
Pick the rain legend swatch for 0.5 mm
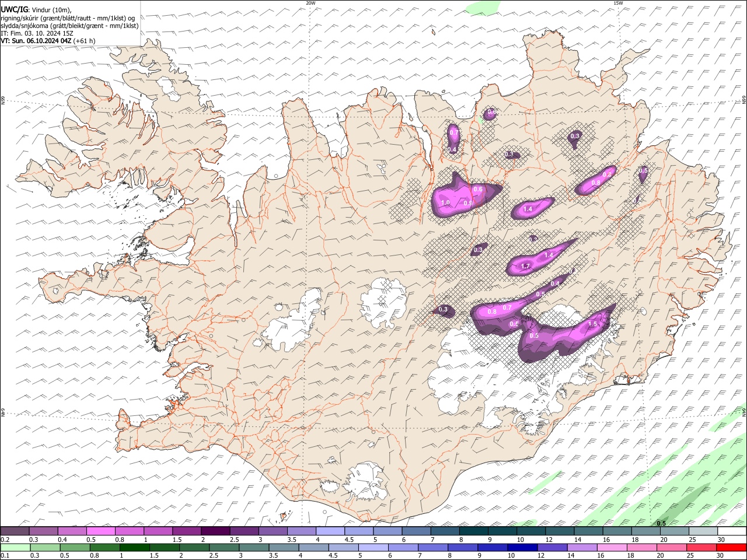tap(75, 547)
